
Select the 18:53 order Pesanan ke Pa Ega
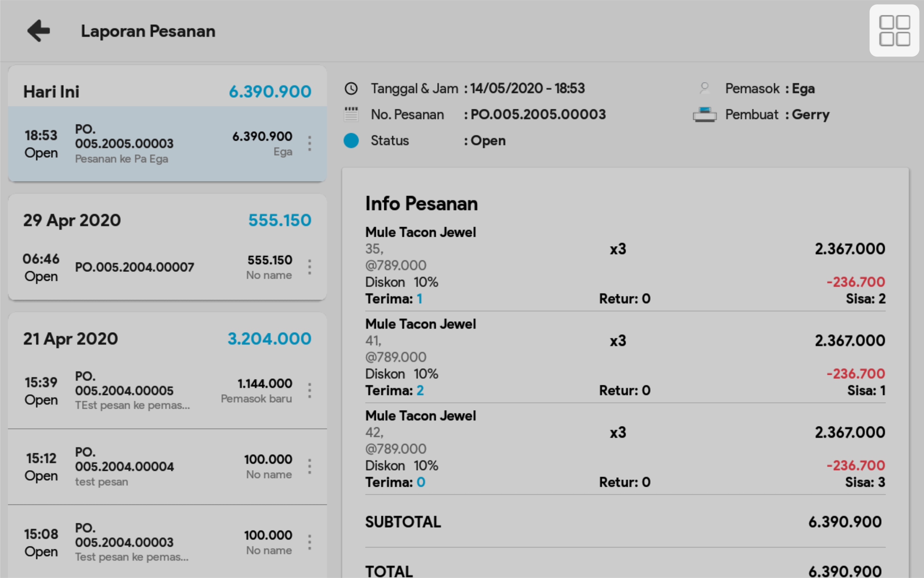153,144
